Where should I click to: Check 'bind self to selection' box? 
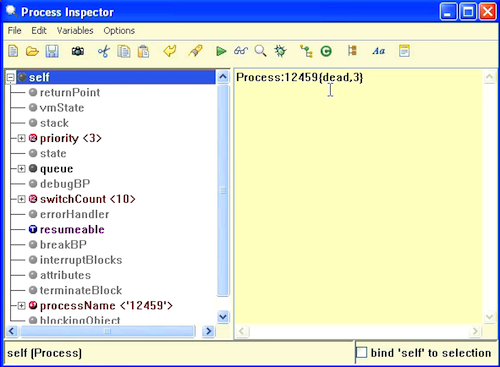point(362,353)
